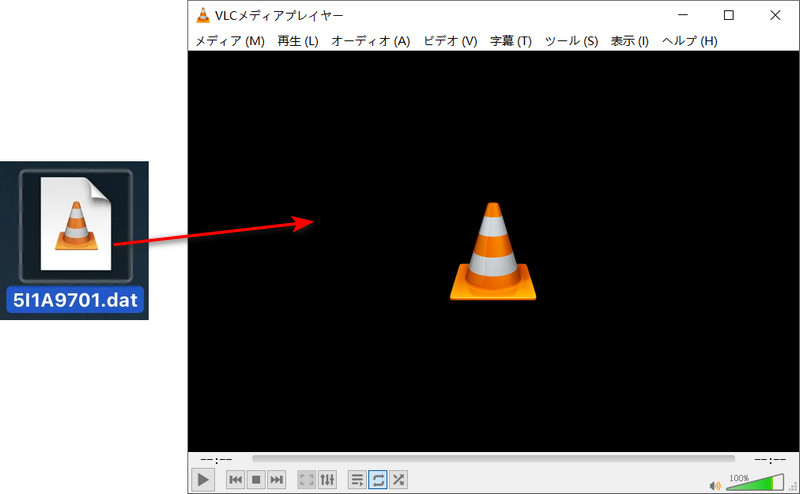This screenshot has height=494, width=800.
Task: Click the playback seek bar
Action: click(x=493, y=459)
